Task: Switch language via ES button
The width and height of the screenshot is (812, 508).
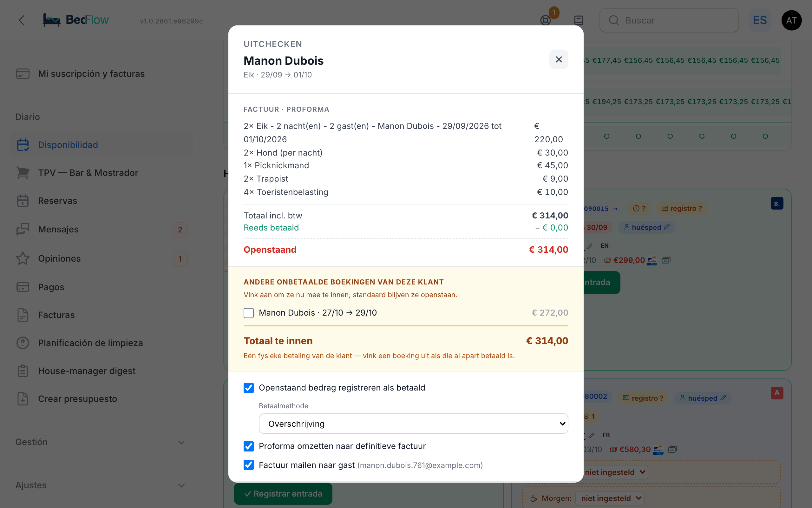Action: coord(760,21)
